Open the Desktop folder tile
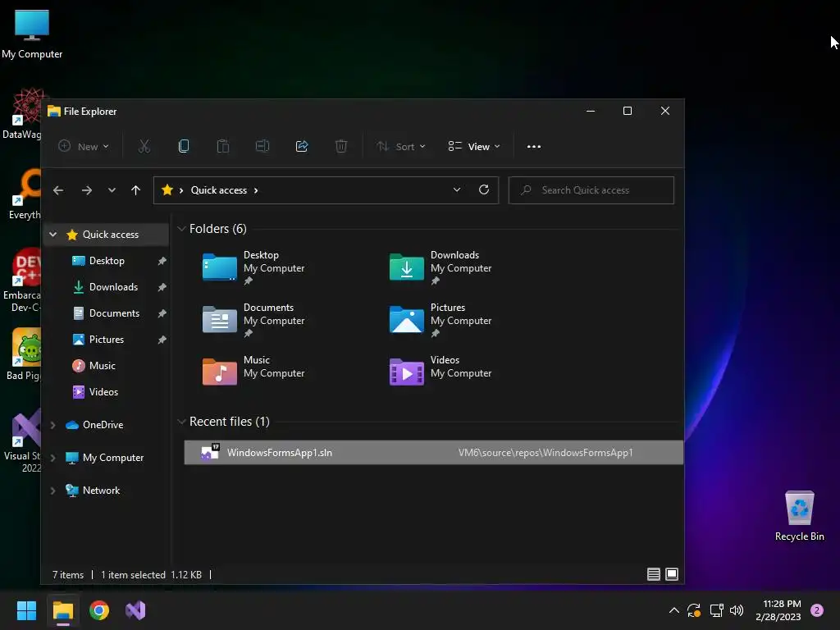Screen dimensions: 840x630 click(254, 267)
